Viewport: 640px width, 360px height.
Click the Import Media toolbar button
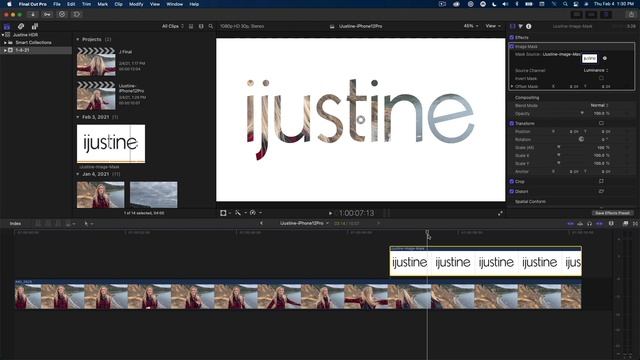click(x=32, y=14)
